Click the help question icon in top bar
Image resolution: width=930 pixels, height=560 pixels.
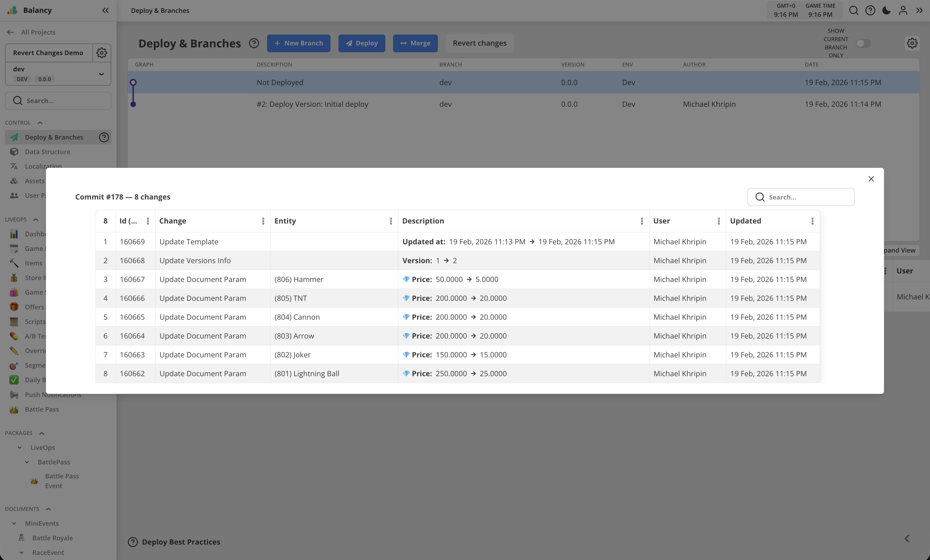tap(870, 10)
